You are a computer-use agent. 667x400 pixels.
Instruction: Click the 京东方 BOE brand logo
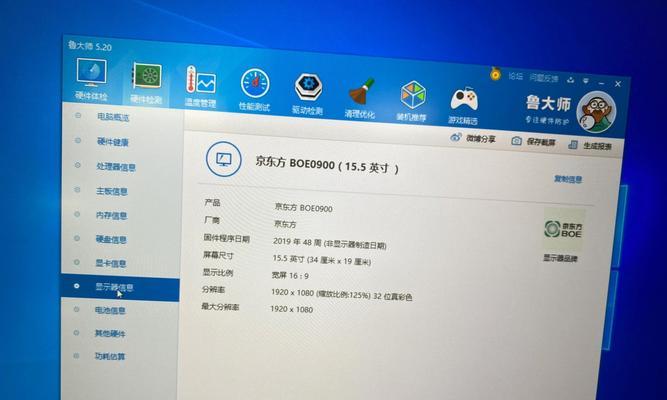[563, 229]
